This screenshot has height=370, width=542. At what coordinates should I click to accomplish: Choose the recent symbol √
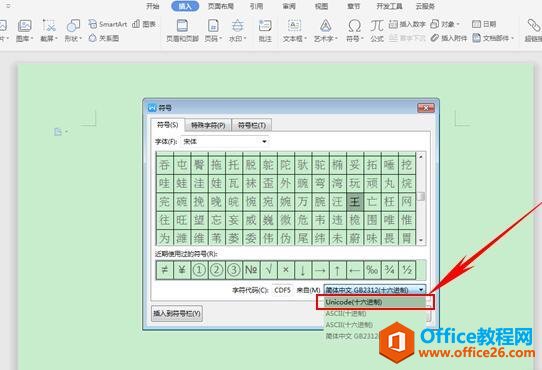(269, 270)
